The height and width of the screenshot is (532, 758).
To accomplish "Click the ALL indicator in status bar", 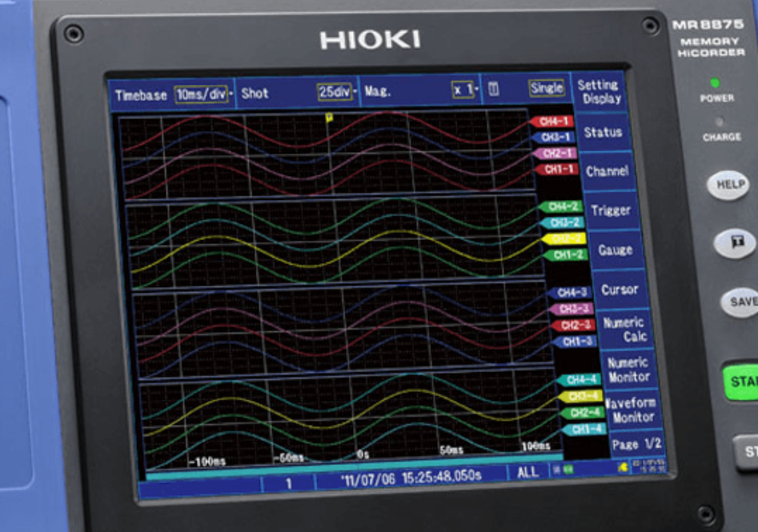I will 527,473.
